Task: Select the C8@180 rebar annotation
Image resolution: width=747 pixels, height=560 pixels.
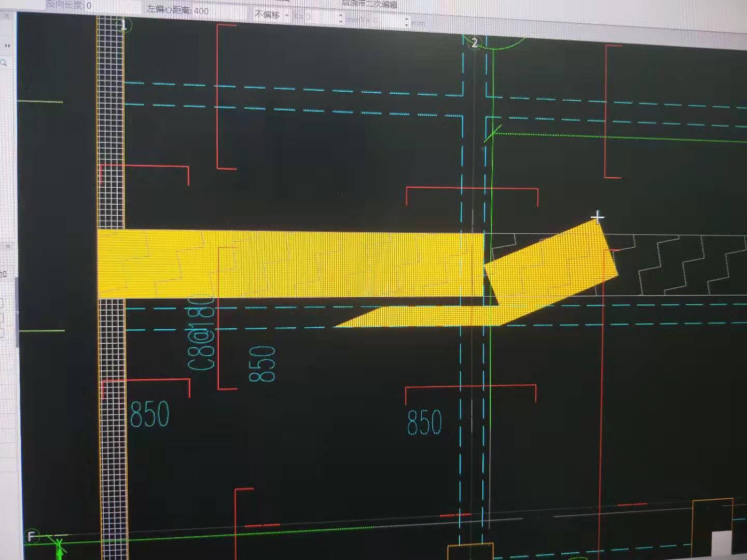Action: (x=201, y=332)
